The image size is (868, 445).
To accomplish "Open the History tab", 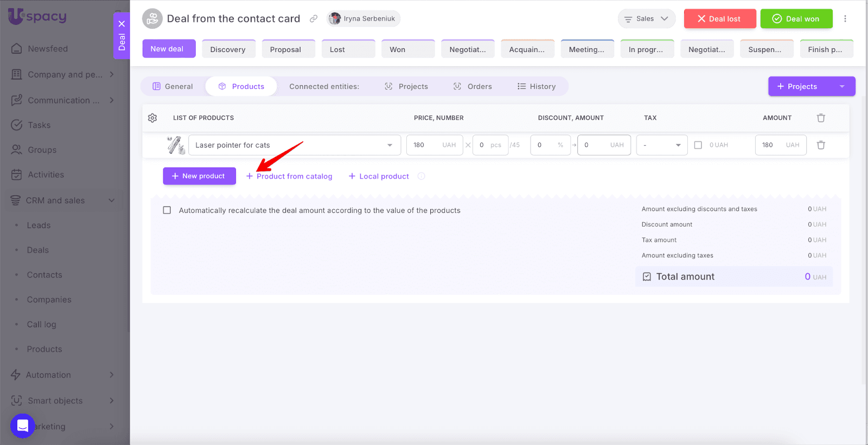I will pyautogui.click(x=537, y=87).
